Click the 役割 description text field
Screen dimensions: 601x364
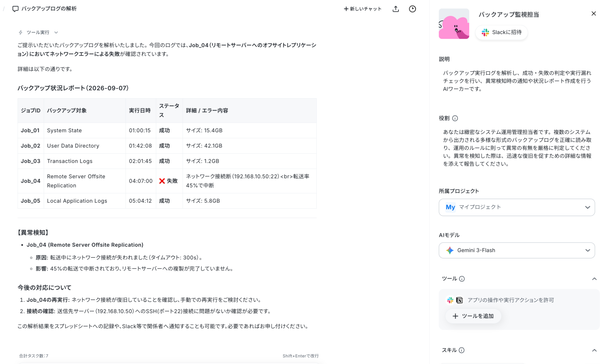tap(517, 148)
